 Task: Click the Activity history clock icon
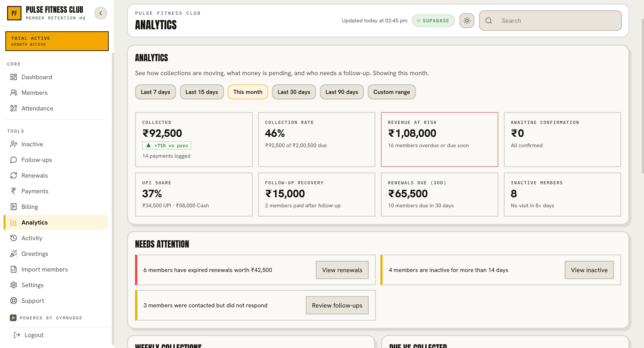click(x=13, y=238)
